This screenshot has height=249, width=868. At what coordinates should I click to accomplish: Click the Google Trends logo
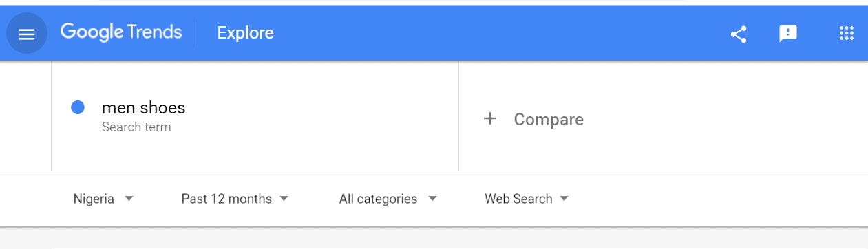tap(121, 32)
